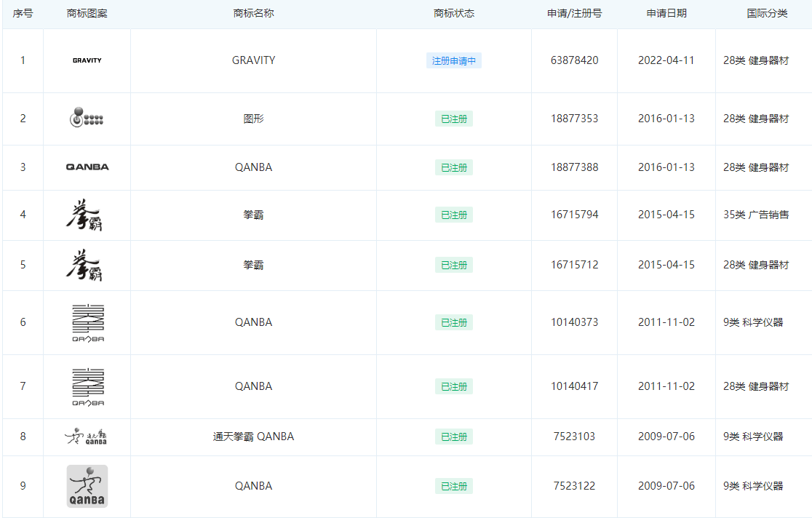Click the QANBA name in row 7
This screenshot has height=518, width=812.
tap(253, 386)
